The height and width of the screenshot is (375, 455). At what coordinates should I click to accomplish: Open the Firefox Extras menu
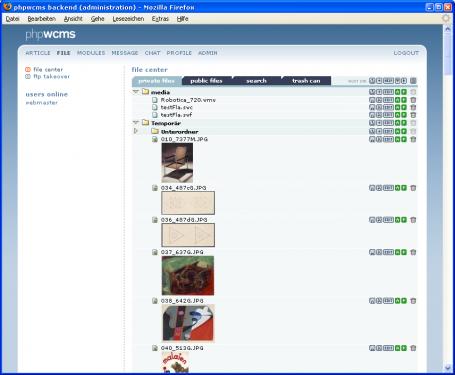[x=160, y=19]
